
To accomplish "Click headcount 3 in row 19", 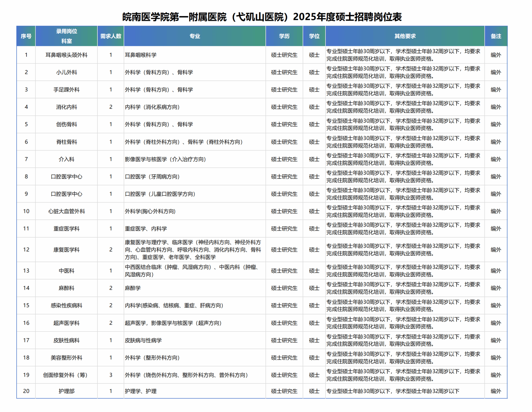I will click(x=111, y=375).
